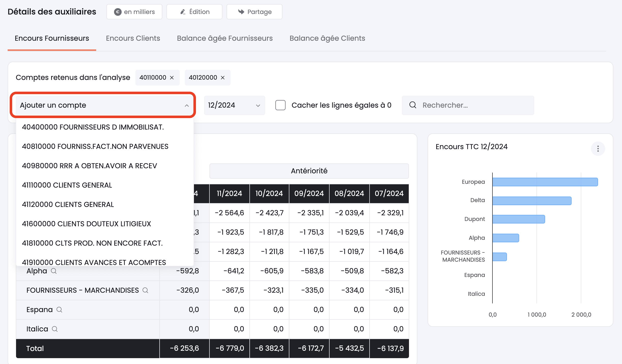
Task: Remove the 40120000 account chip
Action: 223,78
